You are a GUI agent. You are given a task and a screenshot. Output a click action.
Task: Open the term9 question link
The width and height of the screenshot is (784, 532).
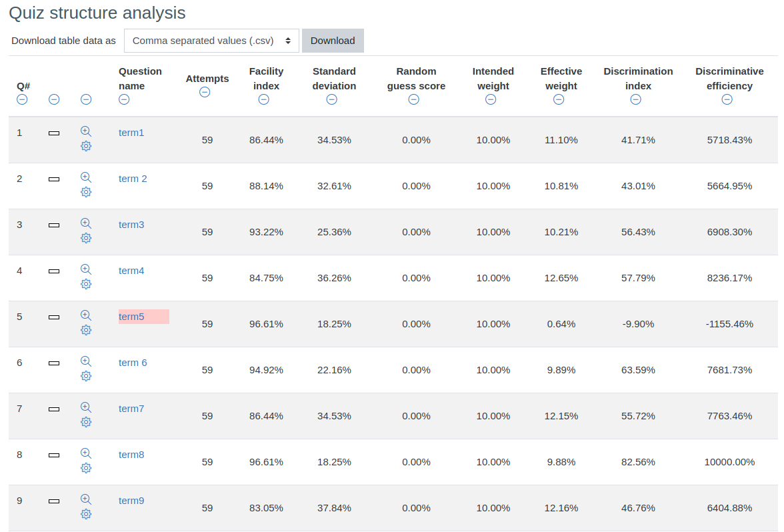(x=131, y=501)
